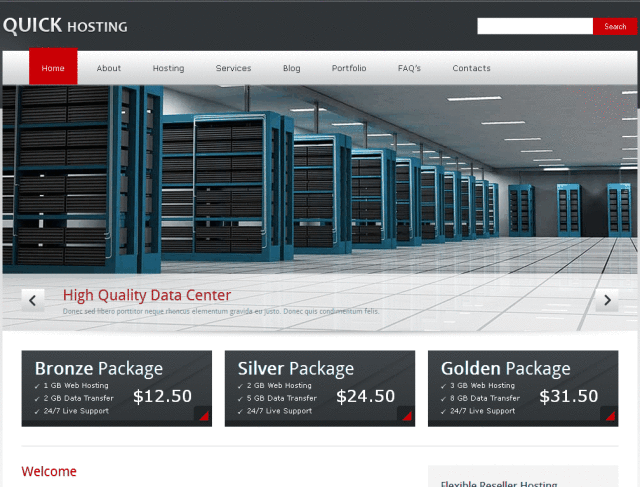Click red corner arrow on Golden Package
Viewport: 640px width, 487px height.
click(609, 415)
